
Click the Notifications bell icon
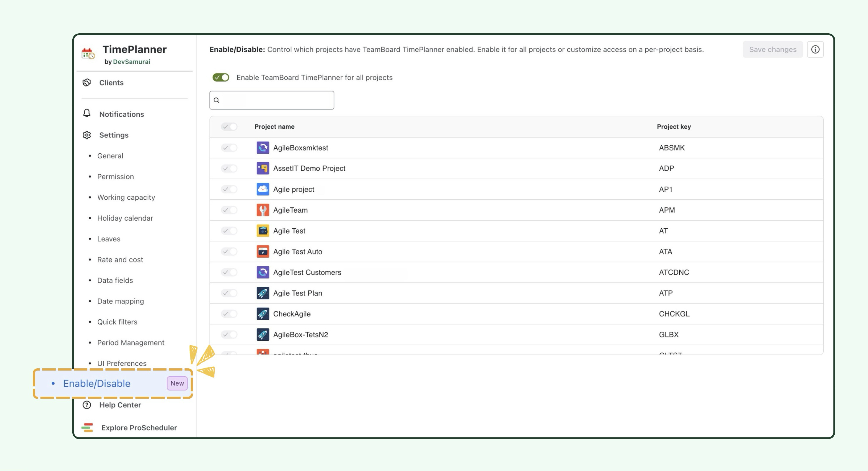[87, 114]
